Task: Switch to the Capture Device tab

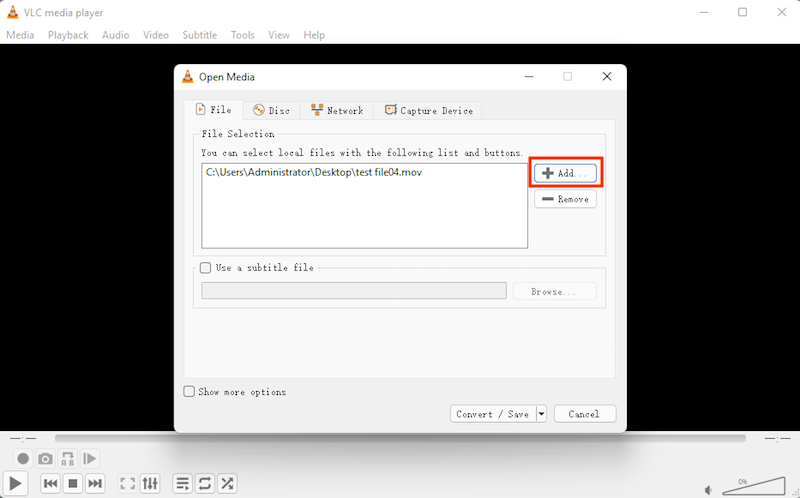Action: pos(428,110)
